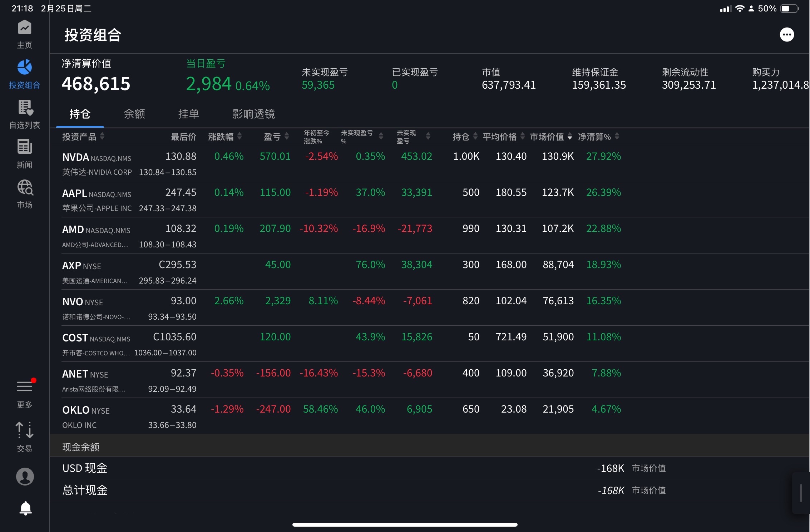This screenshot has width=810, height=532.
Task: Sort by 净清算% column arrows
Action: click(617, 136)
